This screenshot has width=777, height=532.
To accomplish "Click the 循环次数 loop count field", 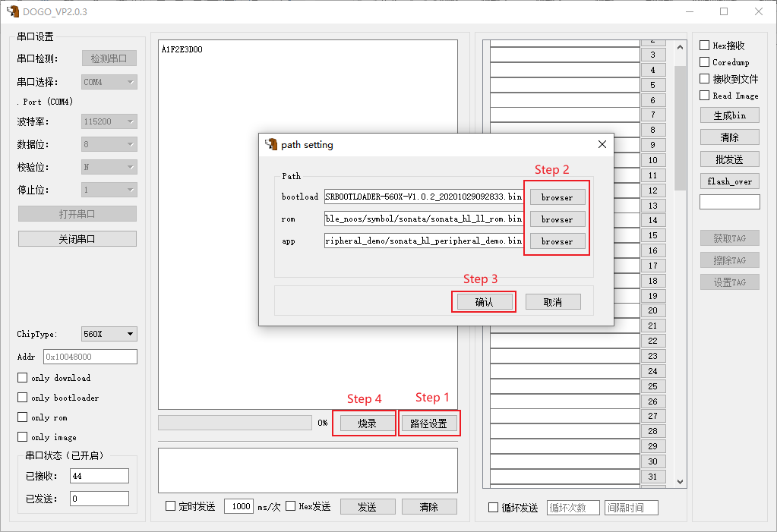I will tap(573, 508).
